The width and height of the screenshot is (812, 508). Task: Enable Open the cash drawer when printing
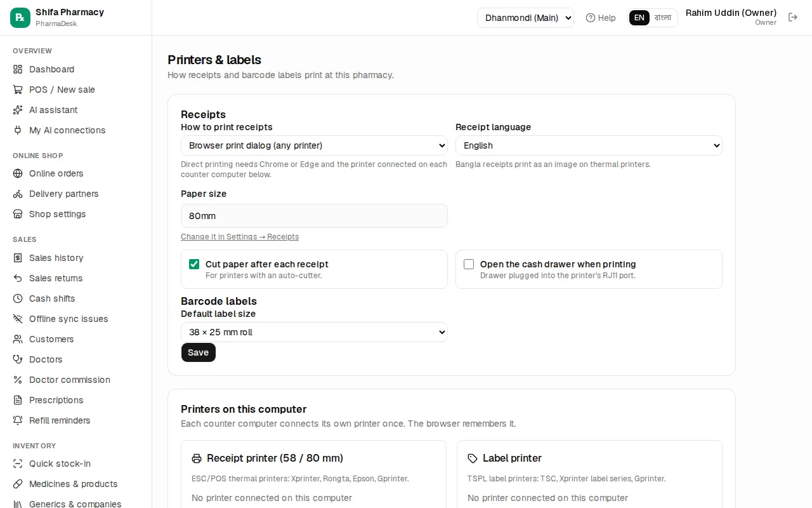pos(469,264)
